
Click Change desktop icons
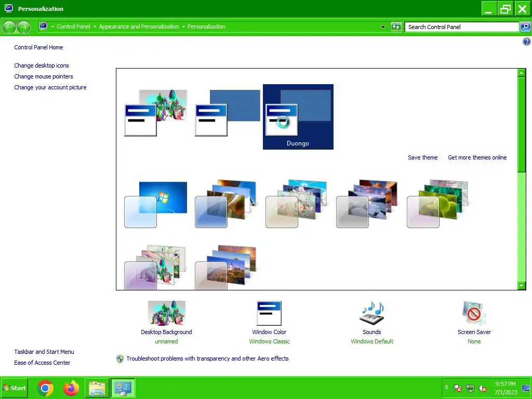click(42, 65)
